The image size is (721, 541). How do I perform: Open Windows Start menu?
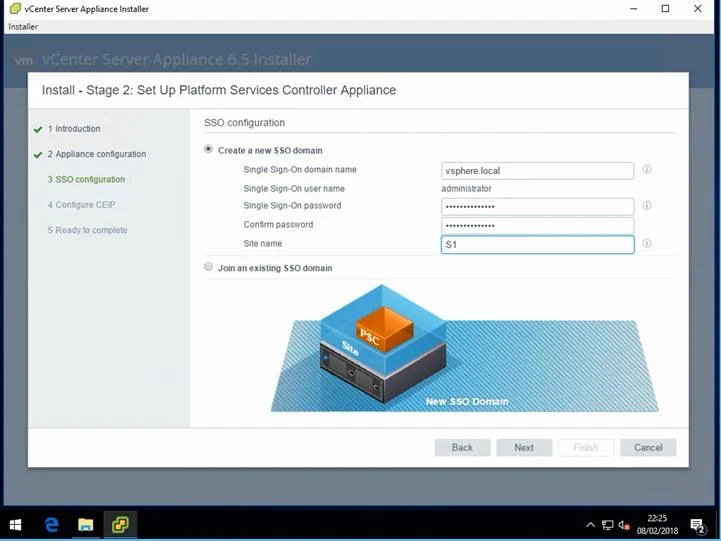pos(15,525)
